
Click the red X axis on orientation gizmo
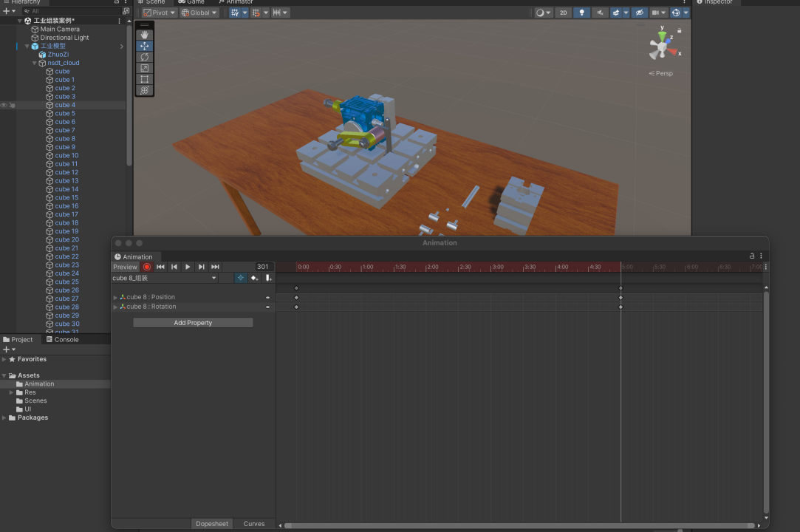coord(674,52)
